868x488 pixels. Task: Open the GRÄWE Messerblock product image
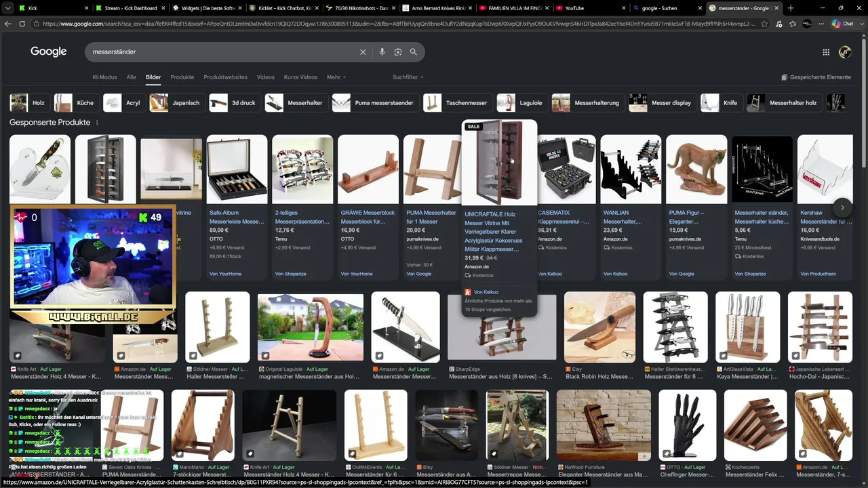click(368, 169)
